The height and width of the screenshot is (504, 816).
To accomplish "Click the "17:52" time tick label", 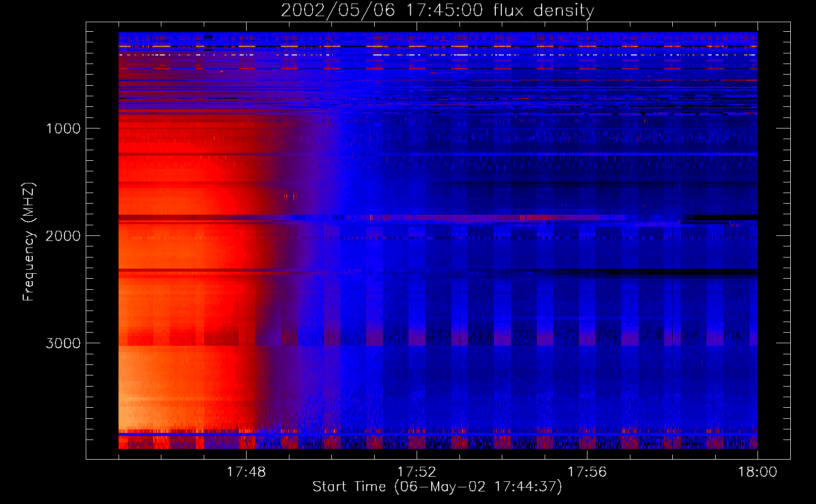I will pyautogui.click(x=417, y=472).
